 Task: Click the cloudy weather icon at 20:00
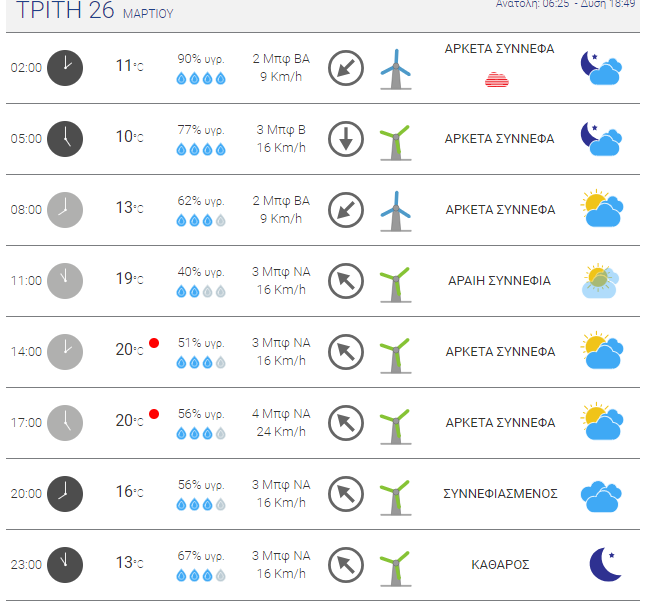pyautogui.click(x=601, y=496)
